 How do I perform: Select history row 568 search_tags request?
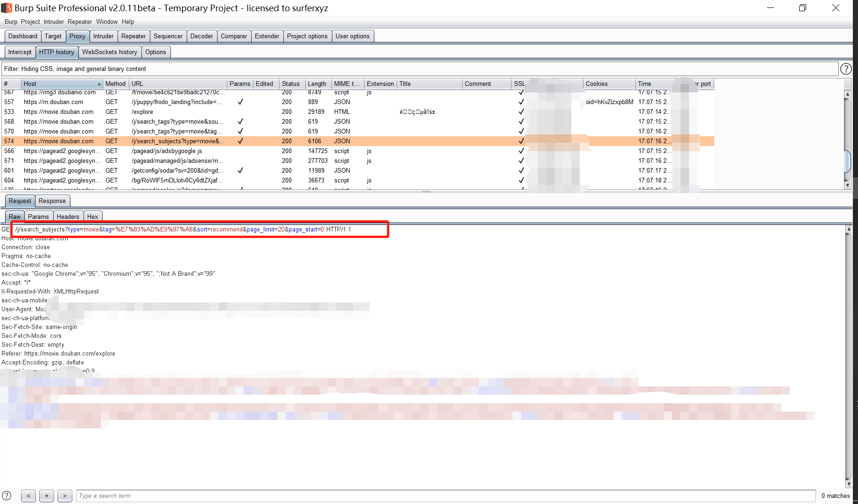point(358,122)
